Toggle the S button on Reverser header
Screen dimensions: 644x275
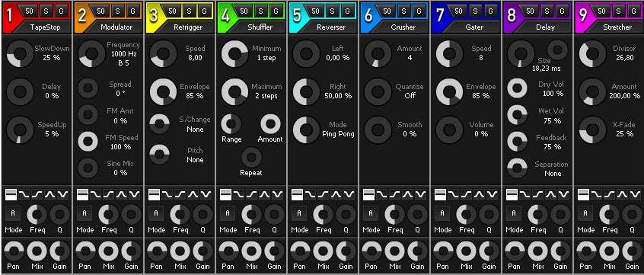(x=332, y=11)
